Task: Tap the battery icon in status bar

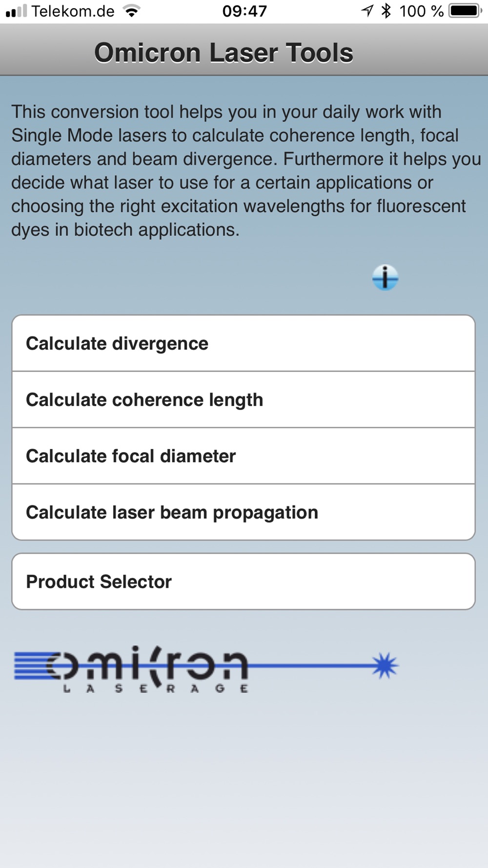Action: pyautogui.click(x=466, y=11)
